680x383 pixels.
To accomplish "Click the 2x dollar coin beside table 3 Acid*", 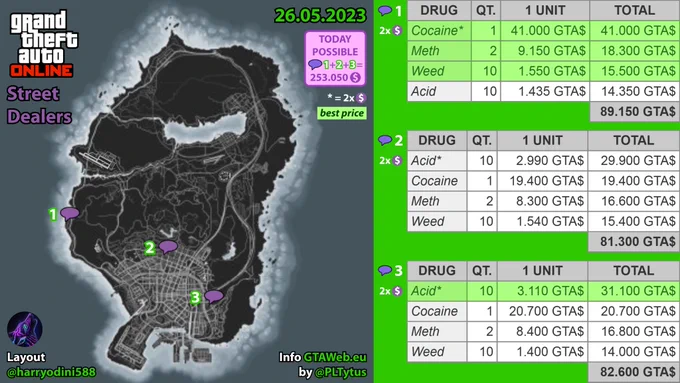I will tap(397, 291).
